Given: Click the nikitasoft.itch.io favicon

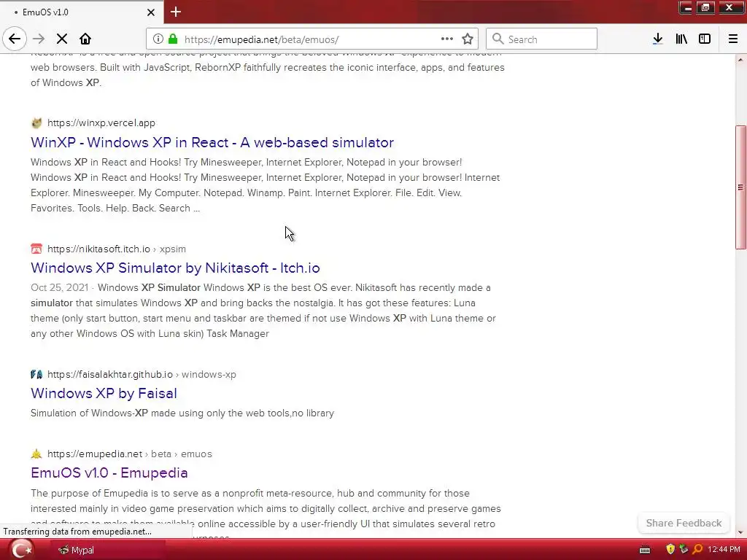Looking at the screenshot, I should point(36,249).
